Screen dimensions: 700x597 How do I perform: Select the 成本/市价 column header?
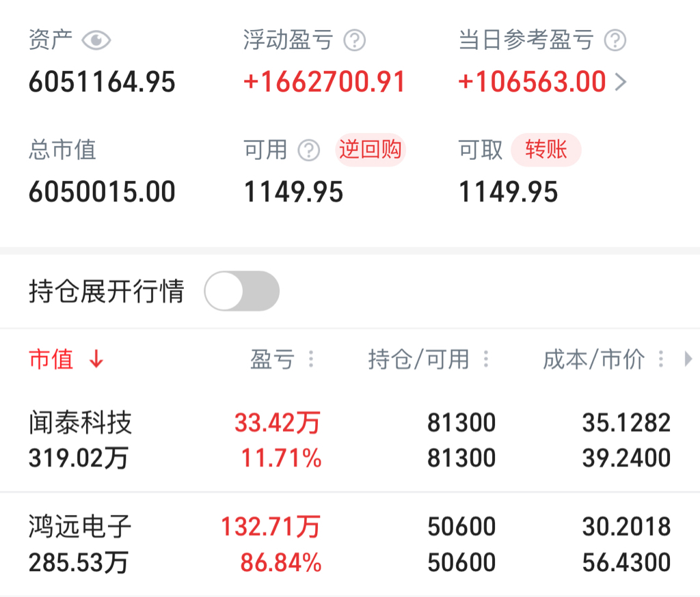click(x=594, y=359)
